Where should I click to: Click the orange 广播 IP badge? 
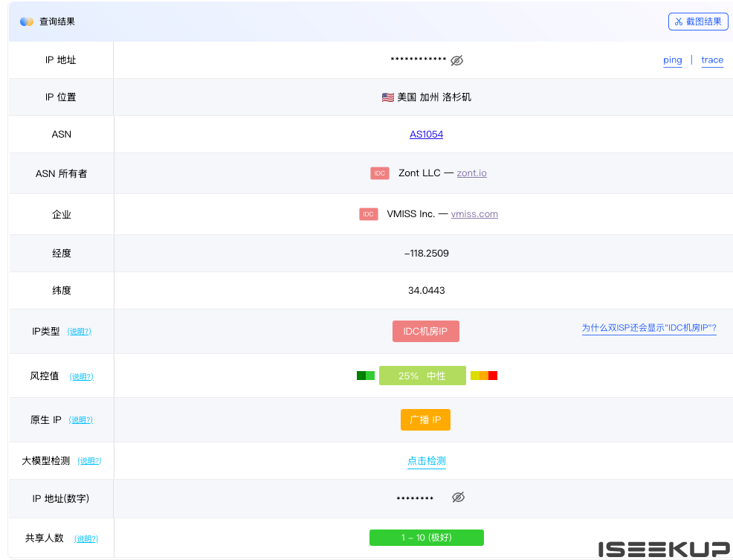425,420
